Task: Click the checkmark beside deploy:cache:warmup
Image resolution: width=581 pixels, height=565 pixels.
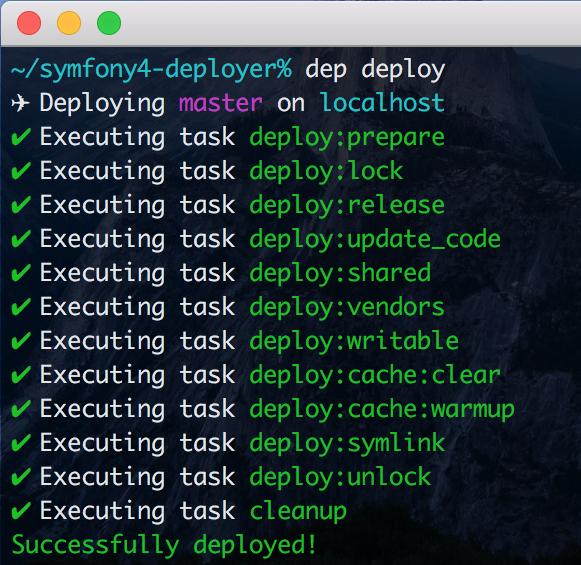Action: tap(21, 408)
